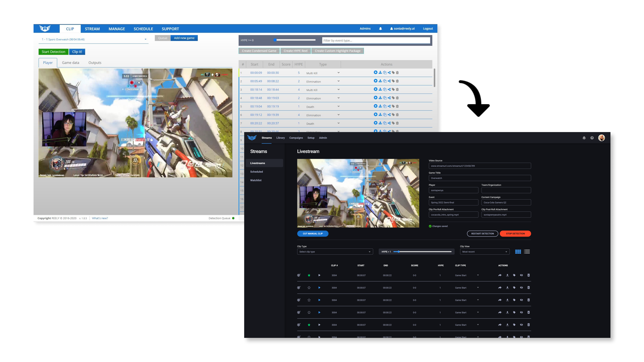Expand second row's Game Start dropdown
Image resolution: width=644 pixels, height=362 pixels.
point(478,288)
